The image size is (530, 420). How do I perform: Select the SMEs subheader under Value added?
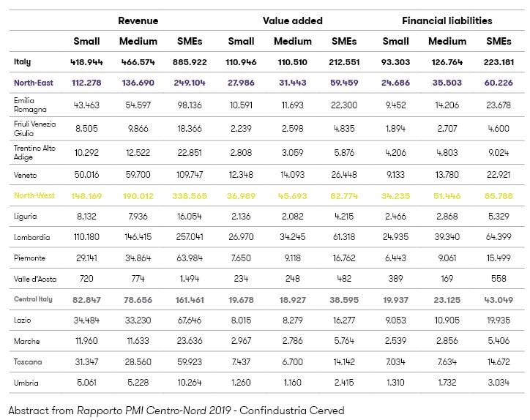tap(344, 42)
